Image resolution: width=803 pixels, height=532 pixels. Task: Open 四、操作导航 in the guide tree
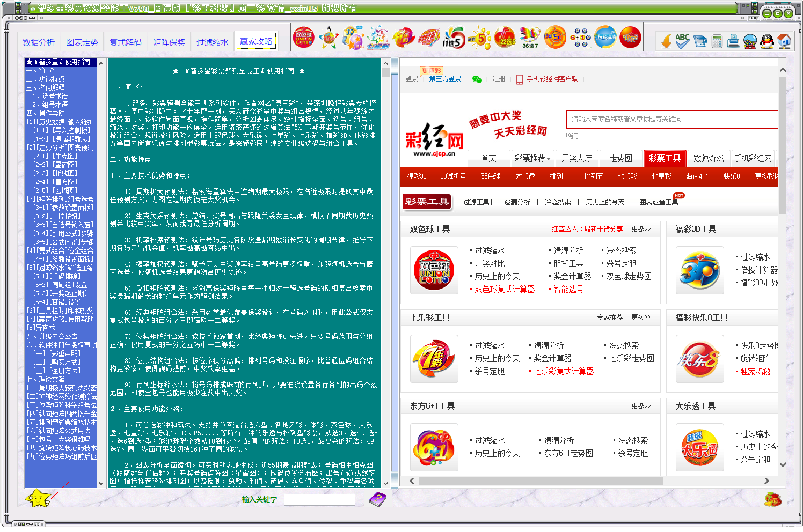click(x=46, y=113)
